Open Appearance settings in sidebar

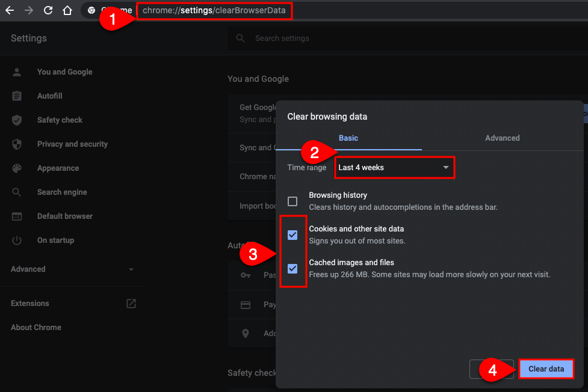click(58, 168)
